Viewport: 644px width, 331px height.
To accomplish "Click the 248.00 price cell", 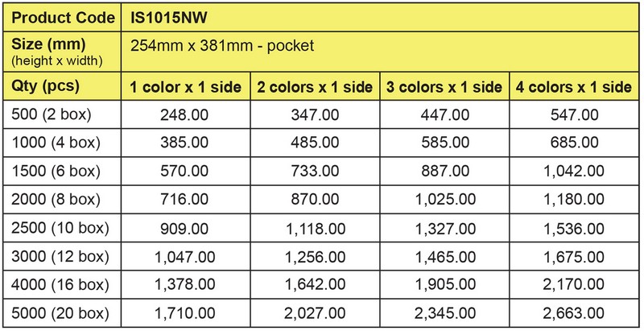I will (186, 114).
